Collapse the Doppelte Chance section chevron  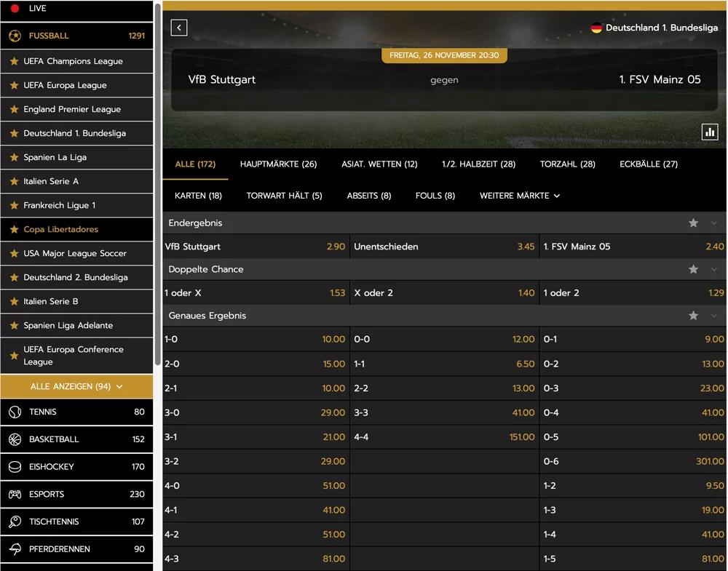point(713,269)
